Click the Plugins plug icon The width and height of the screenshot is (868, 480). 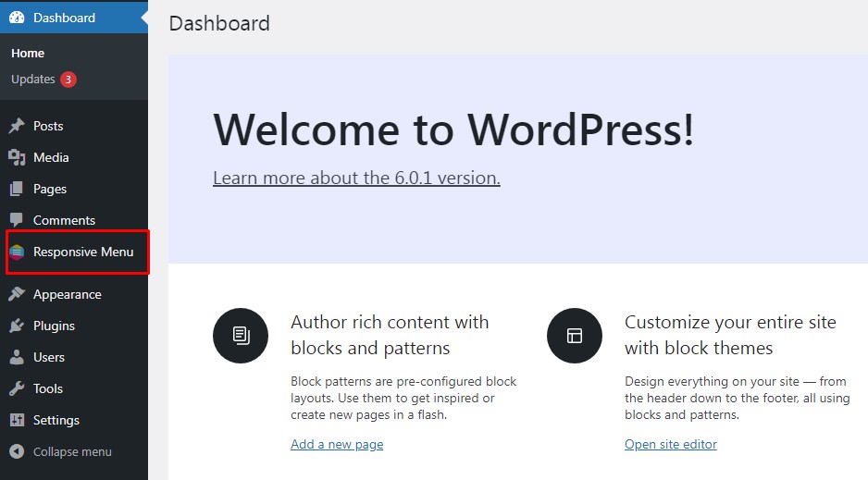[17, 326]
